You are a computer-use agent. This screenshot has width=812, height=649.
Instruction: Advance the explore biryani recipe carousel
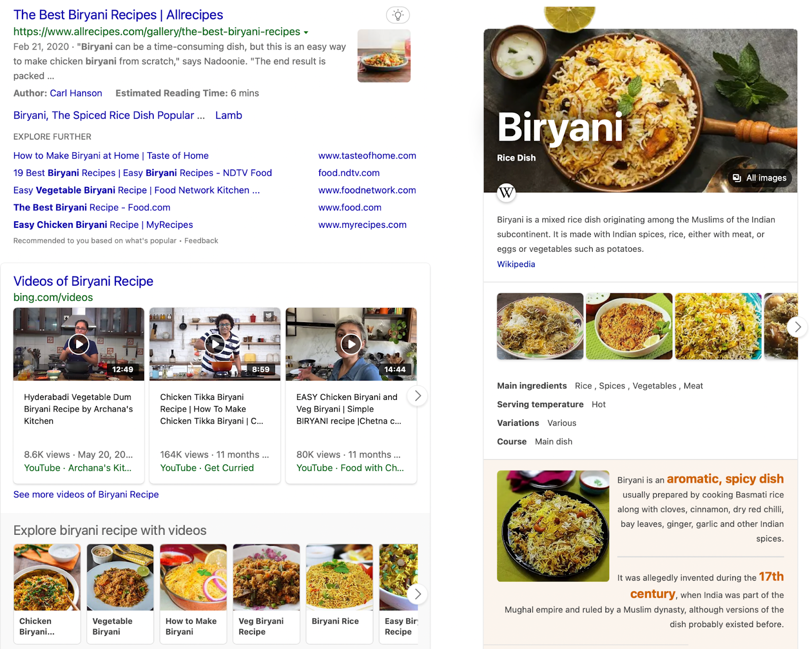tap(417, 594)
